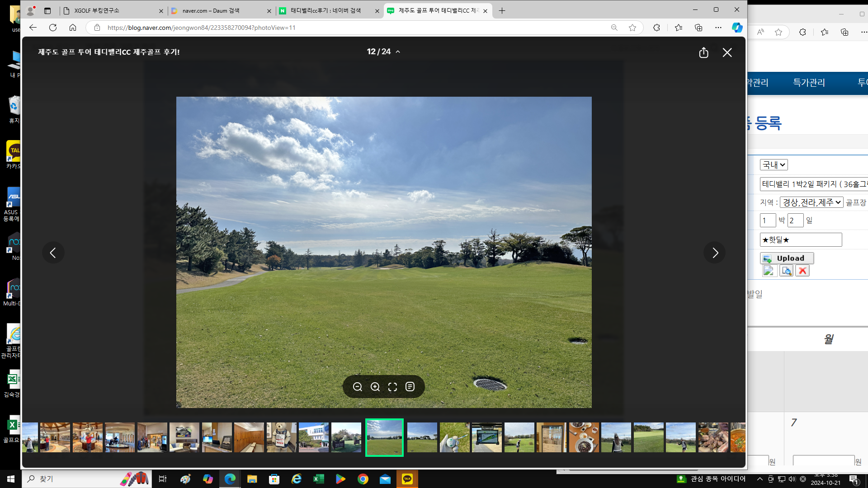Screen dimensions: 868x488
Task: Open KakaoTalk from taskbar
Action: pyautogui.click(x=407, y=479)
